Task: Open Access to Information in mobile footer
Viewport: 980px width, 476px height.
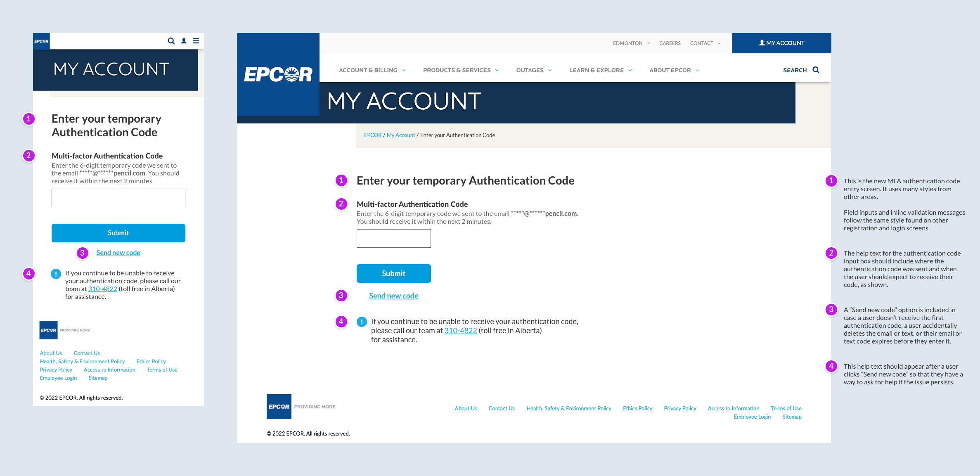Action: (109, 369)
